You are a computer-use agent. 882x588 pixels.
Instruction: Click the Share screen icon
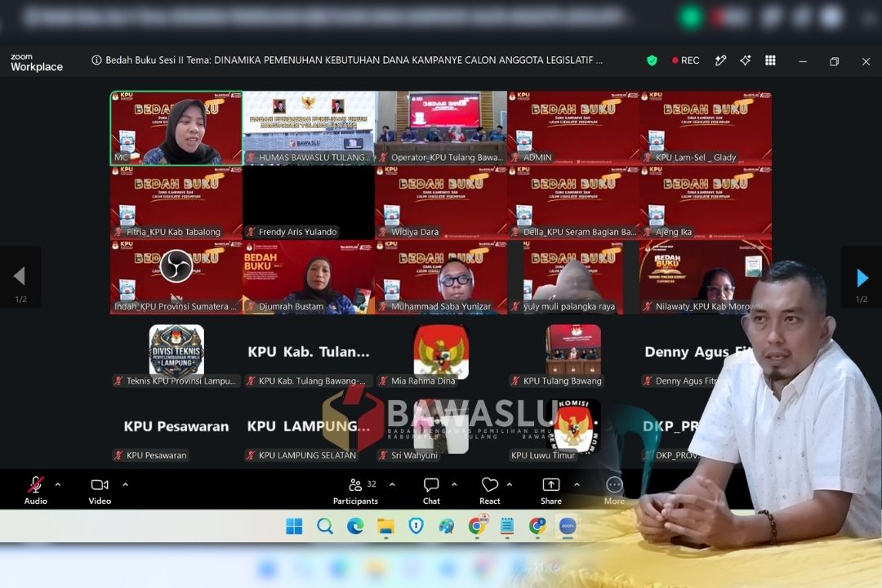550,490
